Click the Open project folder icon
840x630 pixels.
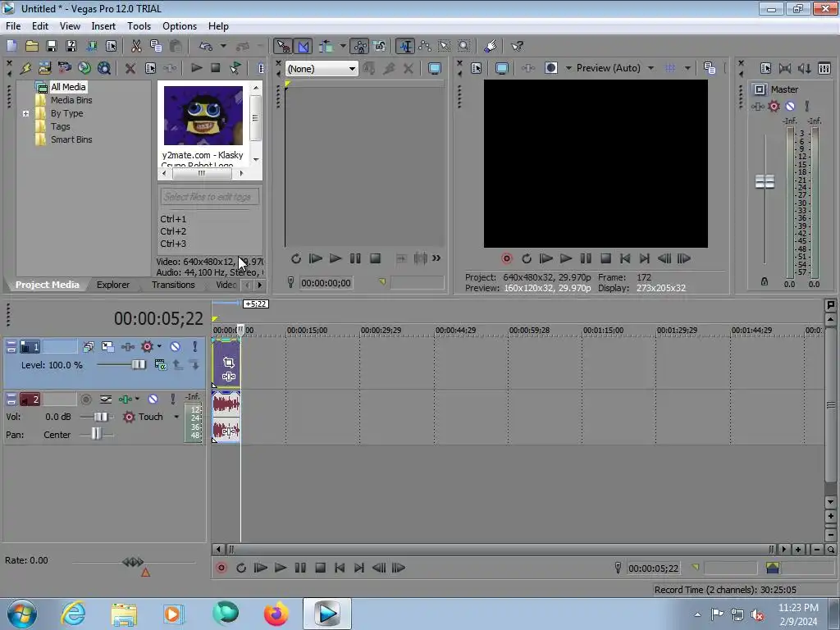tap(32, 46)
